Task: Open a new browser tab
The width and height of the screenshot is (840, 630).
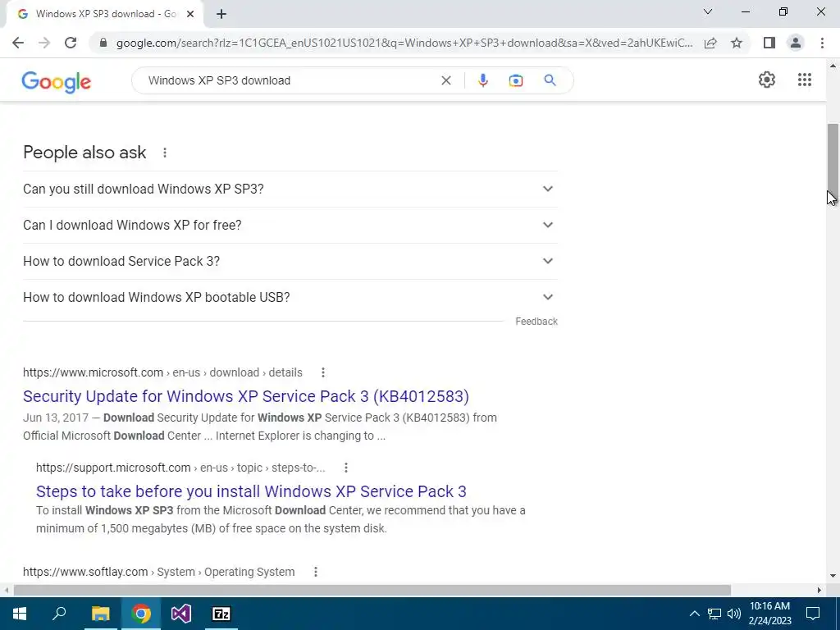Action: point(221,14)
